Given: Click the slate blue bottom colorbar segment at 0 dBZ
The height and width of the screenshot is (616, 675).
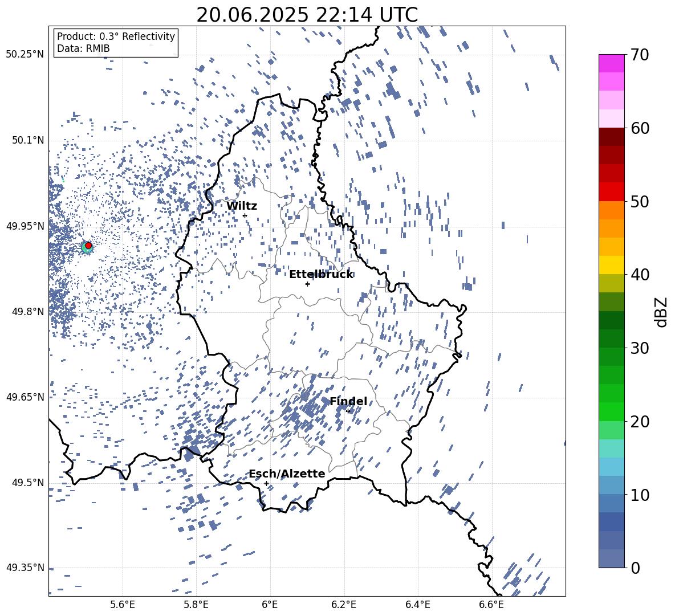Looking at the screenshot, I should [x=611, y=558].
